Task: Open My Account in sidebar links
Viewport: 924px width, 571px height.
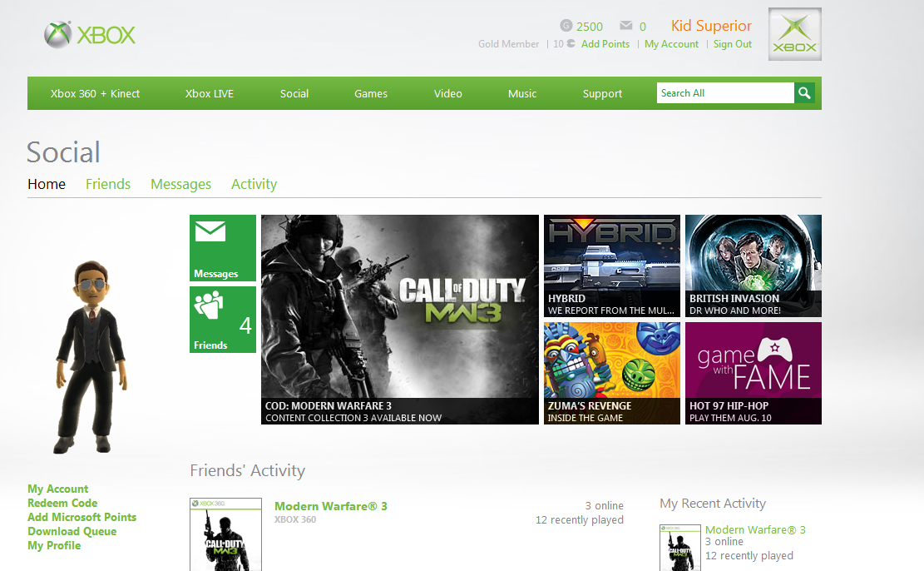Action: (x=57, y=489)
